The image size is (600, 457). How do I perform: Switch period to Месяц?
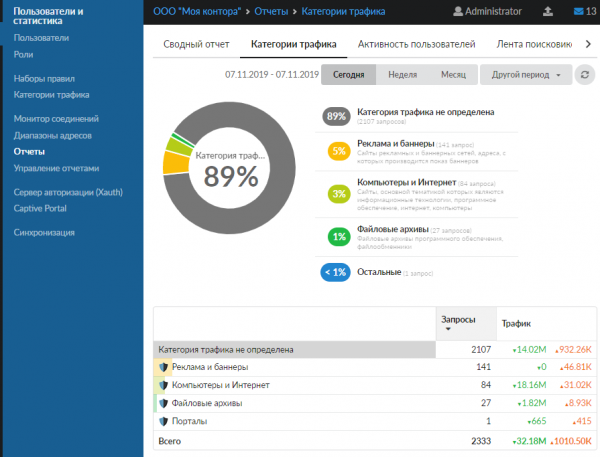tap(453, 75)
